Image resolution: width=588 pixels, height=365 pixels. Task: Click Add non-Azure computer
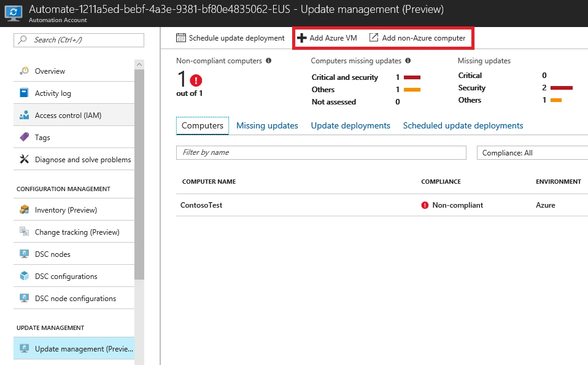[417, 38]
